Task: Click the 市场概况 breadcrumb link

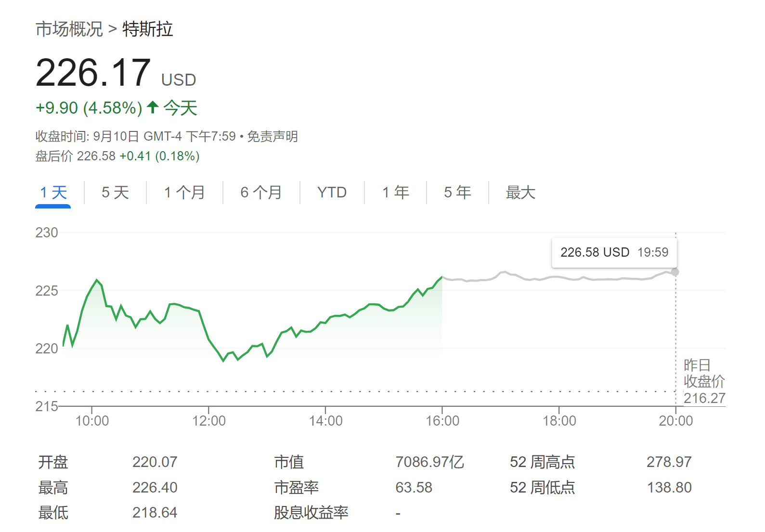Action: pyautogui.click(x=69, y=29)
